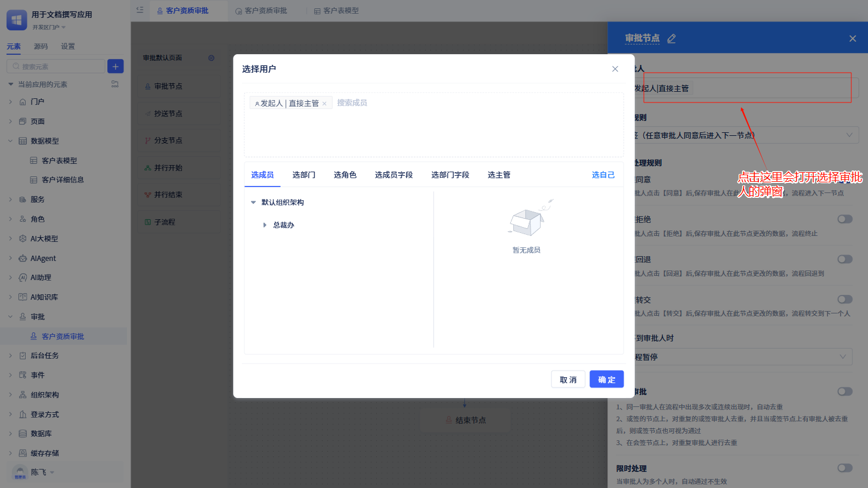Click the tree layout icon beside 当前应用的元素

tap(115, 84)
